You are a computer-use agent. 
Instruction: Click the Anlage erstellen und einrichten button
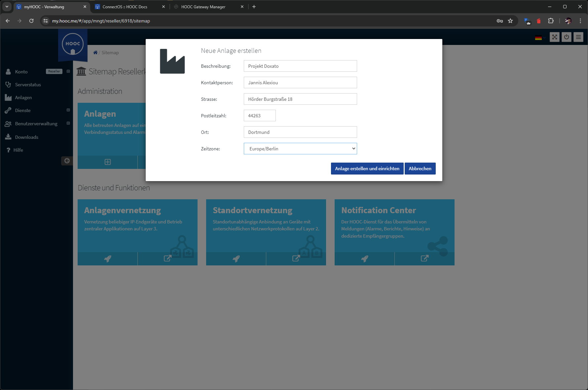[x=367, y=169]
